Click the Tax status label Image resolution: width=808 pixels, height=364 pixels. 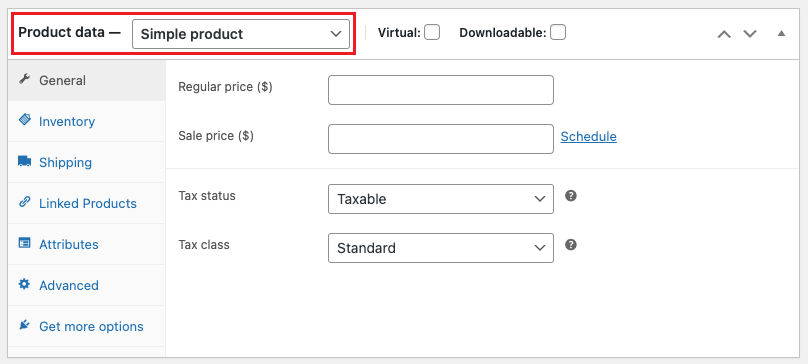[207, 196]
